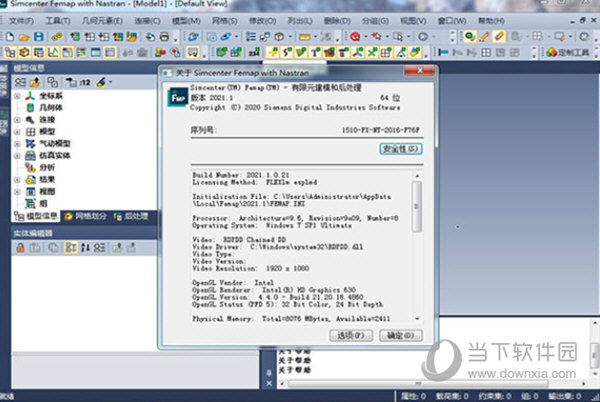Click the purple T icon with green dot

point(315,52)
